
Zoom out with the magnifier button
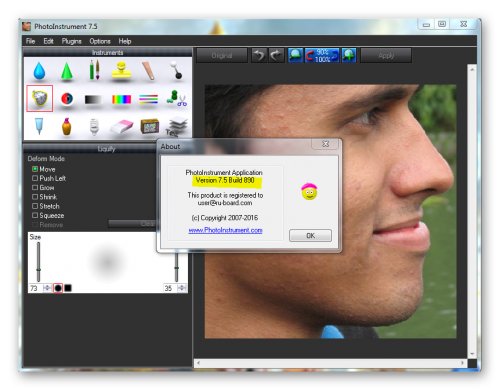tap(296, 55)
